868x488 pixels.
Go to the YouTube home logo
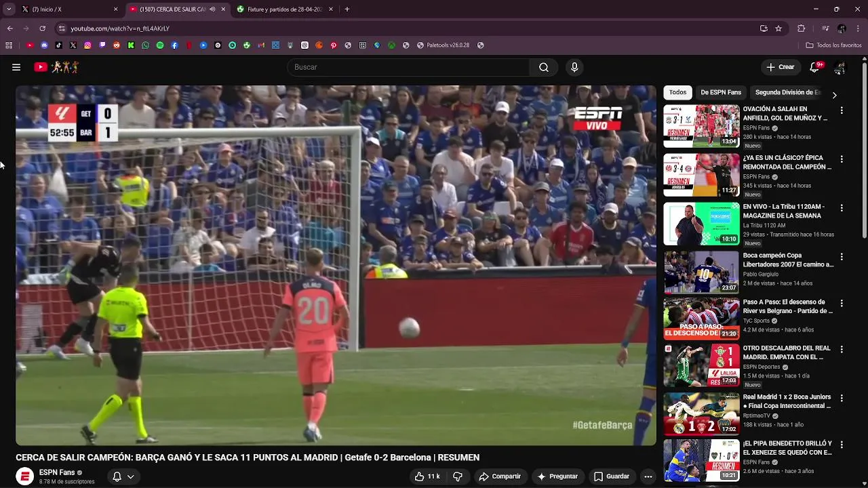click(x=57, y=67)
